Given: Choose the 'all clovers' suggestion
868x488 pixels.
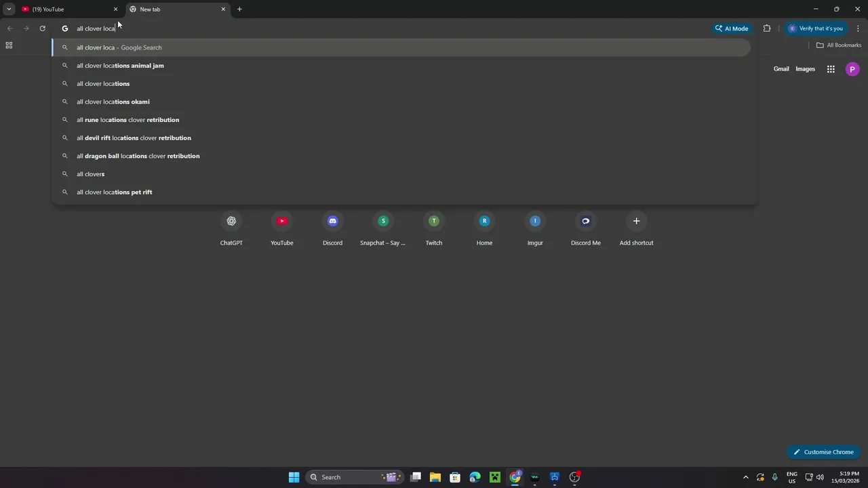Looking at the screenshot, I should [401, 174].
